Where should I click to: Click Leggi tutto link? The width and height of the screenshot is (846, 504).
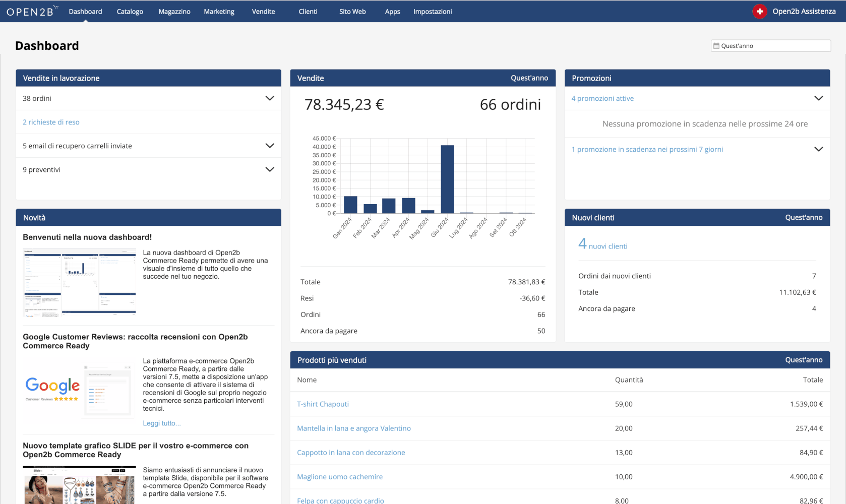coord(161,423)
